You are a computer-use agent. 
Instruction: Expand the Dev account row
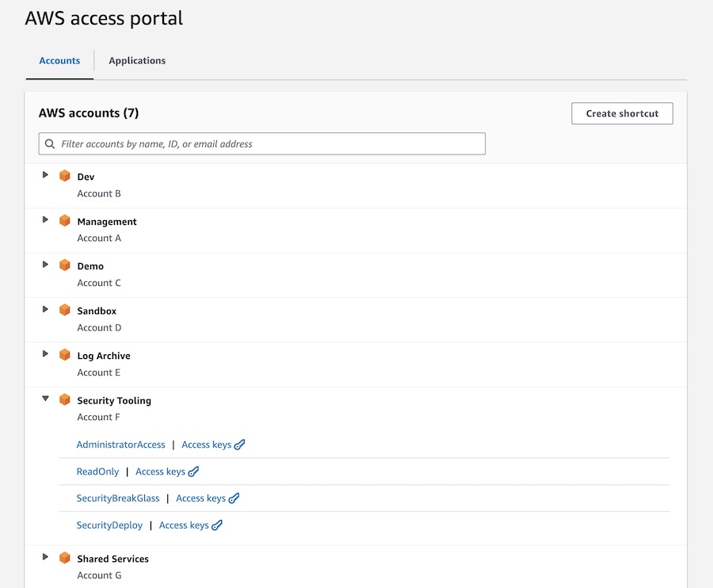click(45, 175)
